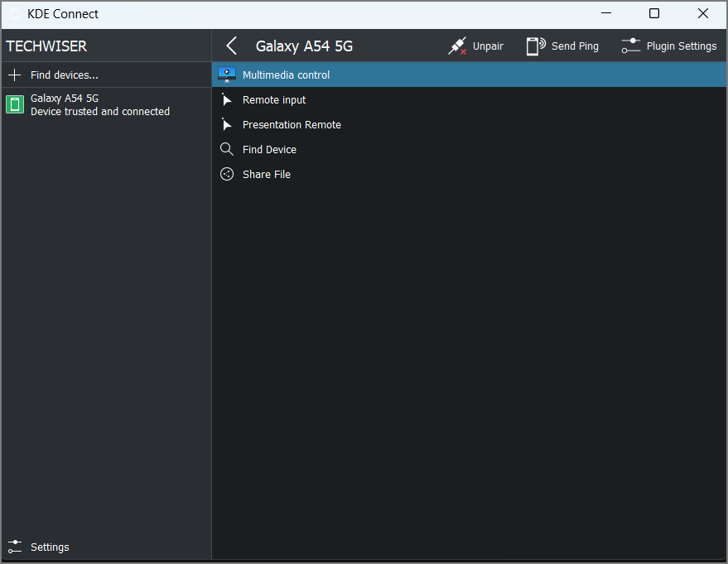The image size is (728, 564).
Task: Select the Unpair button label
Action: point(488,46)
